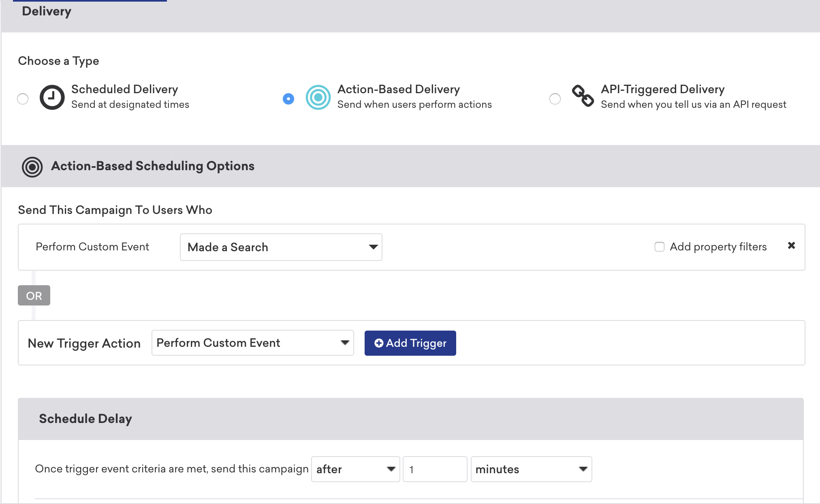820x504 pixels.
Task: Click the OR connector block
Action: coord(34,295)
